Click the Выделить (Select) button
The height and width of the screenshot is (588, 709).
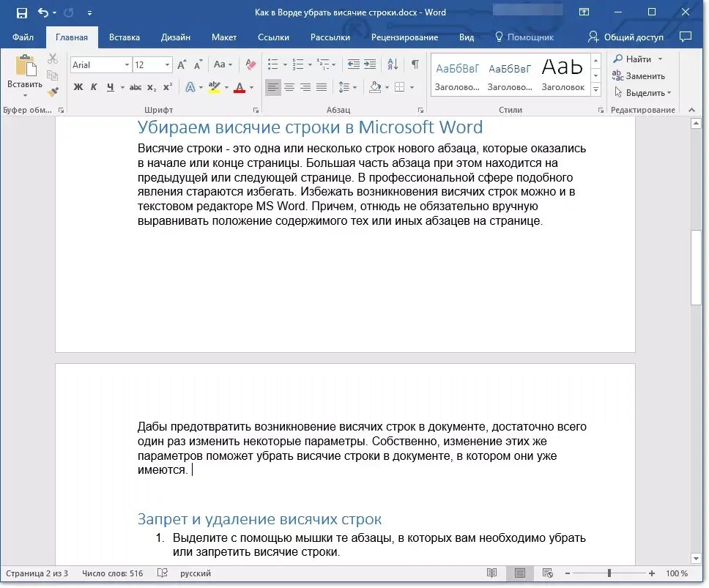coord(642,93)
